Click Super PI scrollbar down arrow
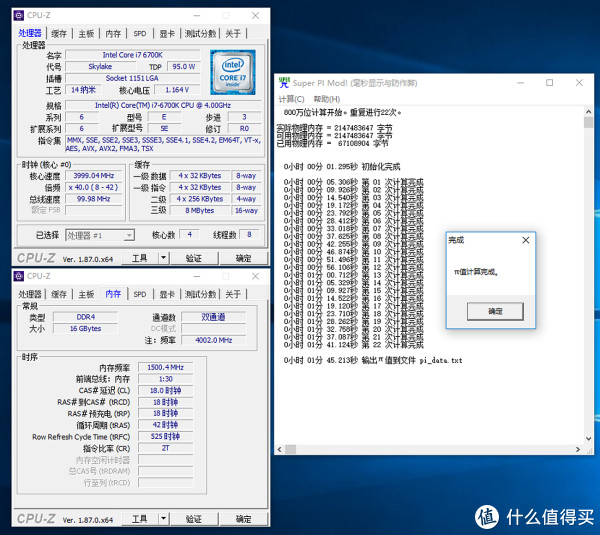 589,439
